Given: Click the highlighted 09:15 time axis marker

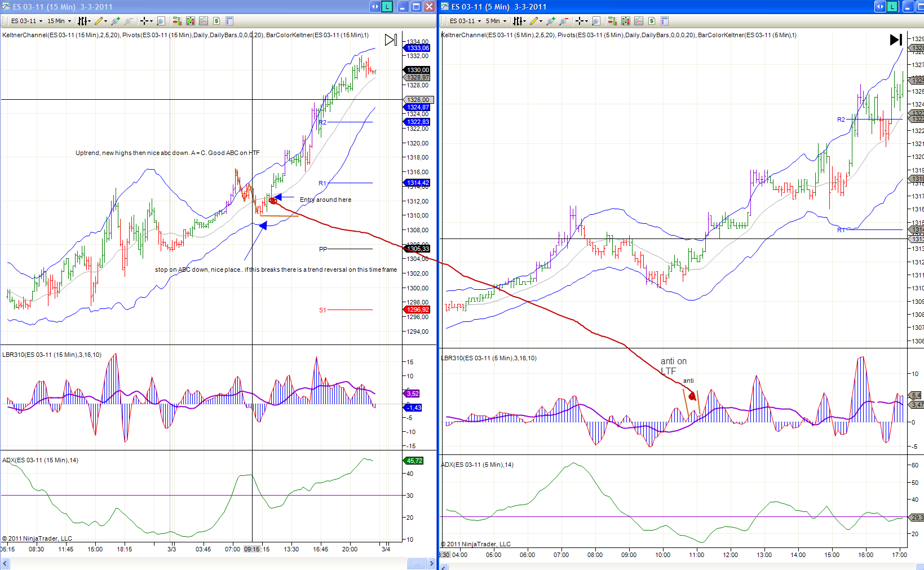Looking at the screenshot, I should [x=251, y=549].
